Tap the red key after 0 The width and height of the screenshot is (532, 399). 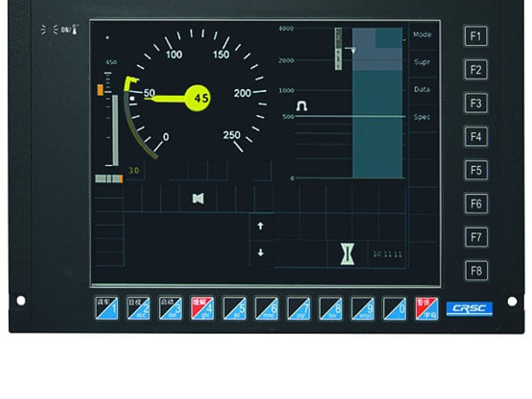coord(427,309)
